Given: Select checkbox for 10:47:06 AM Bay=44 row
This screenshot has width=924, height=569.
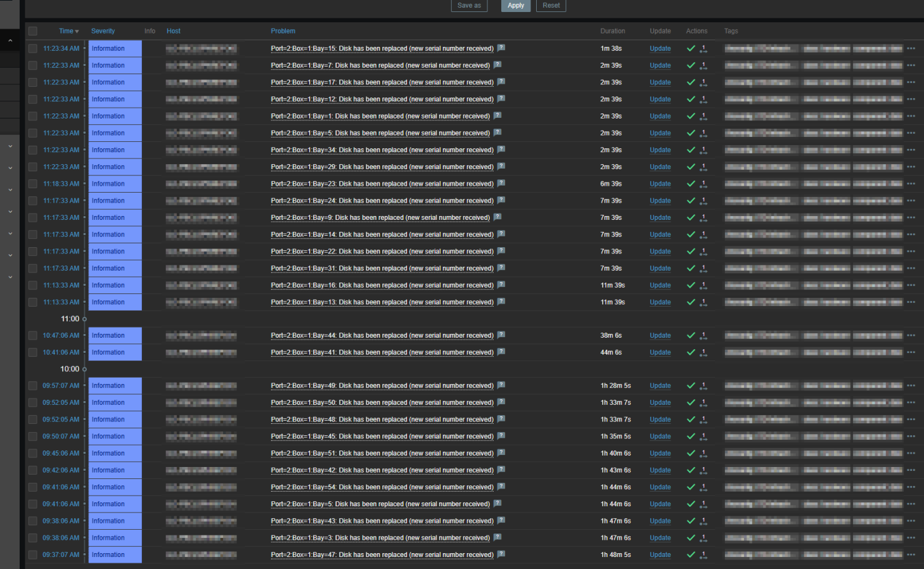Looking at the screenshot, I should tap(33, 335).
